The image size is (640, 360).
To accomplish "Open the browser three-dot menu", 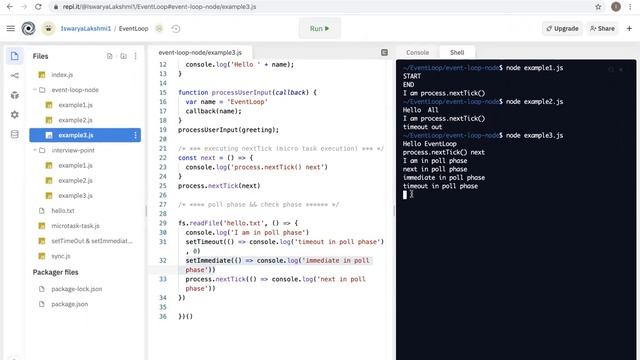I will click(x=631, y=7).
